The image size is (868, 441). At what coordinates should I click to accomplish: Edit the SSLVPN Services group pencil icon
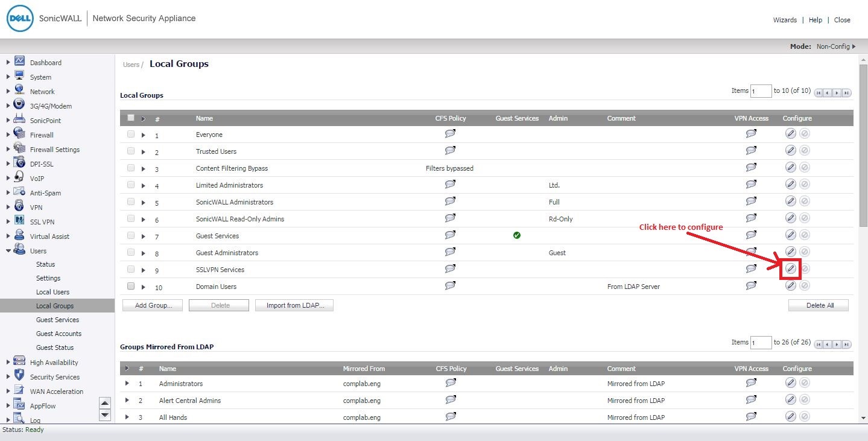coord(790,268)
